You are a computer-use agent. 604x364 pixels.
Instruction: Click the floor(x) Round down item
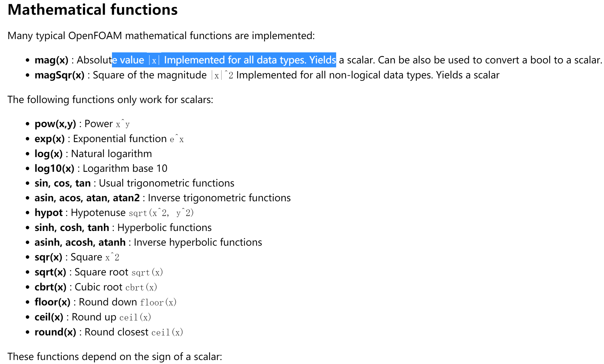point(105,302)
